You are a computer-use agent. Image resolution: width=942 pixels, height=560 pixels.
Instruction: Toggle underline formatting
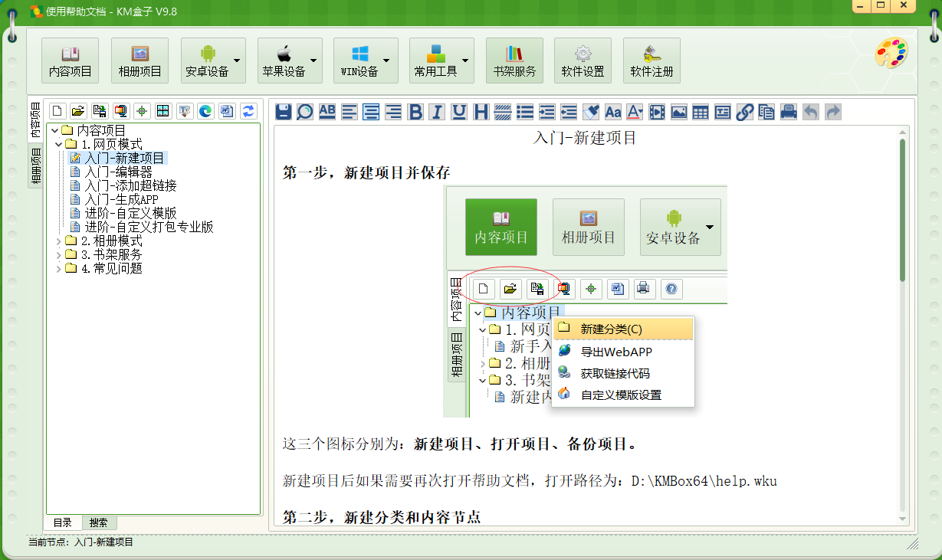pyautogui.click(x=459, y=112)
